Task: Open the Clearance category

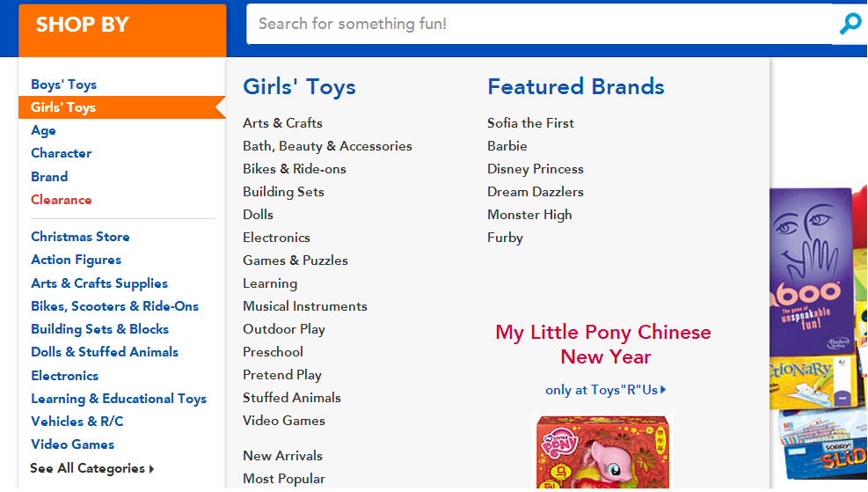Action: coord(61,200)
